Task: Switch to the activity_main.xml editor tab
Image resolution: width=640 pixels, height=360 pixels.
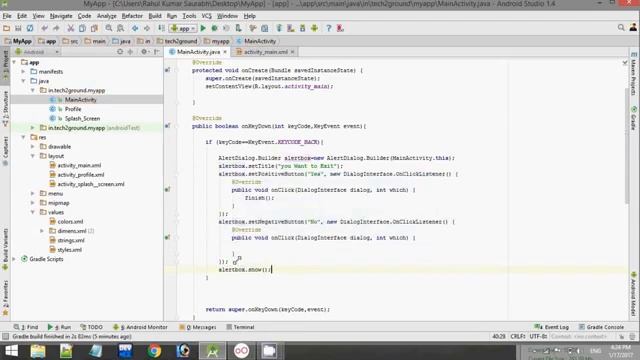Action: (x=266, y=52)
